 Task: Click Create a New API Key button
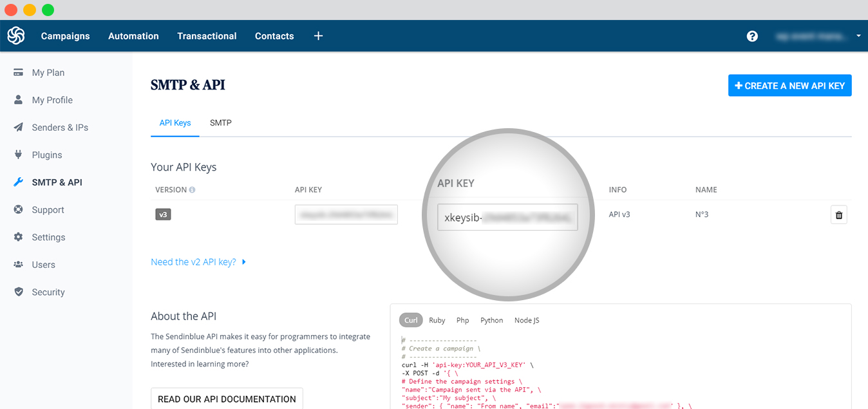(790, 86)
